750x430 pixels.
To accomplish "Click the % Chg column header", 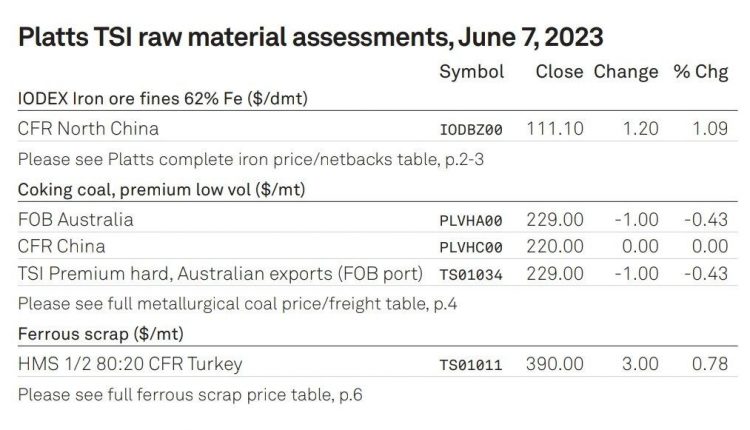I will tap(701, 73).
